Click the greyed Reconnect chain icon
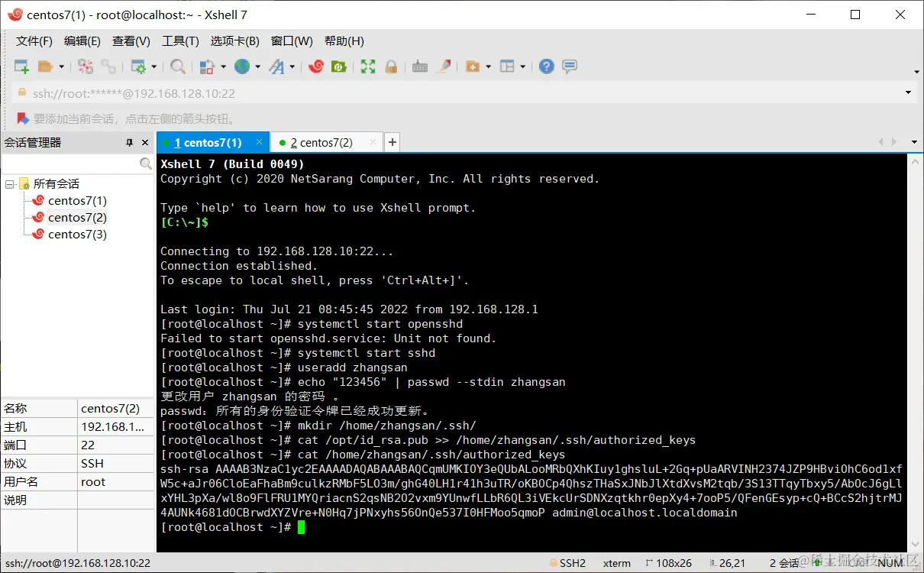The width and height of the screenshot is (924, 573). point(108,67)
